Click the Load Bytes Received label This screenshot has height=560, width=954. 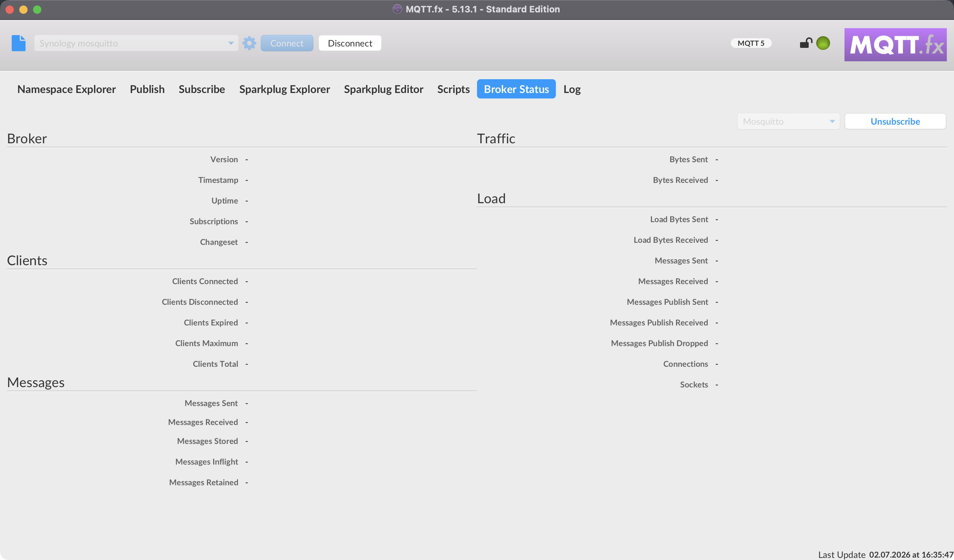[671, 240]
